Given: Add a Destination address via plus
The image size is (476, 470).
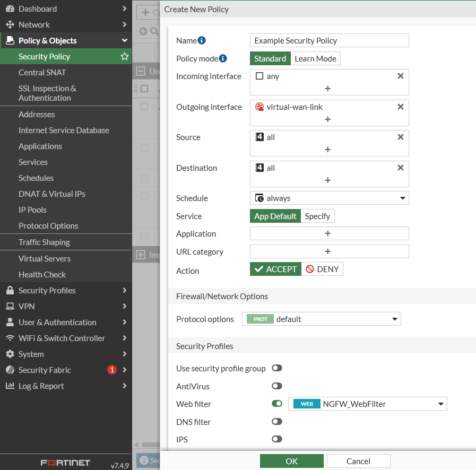Looking at the screenshot, I should (327, 180).
